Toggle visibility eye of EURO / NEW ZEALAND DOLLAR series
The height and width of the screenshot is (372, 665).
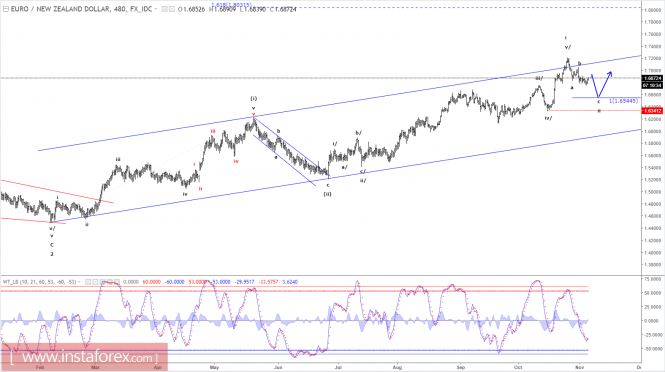point(165,9)
